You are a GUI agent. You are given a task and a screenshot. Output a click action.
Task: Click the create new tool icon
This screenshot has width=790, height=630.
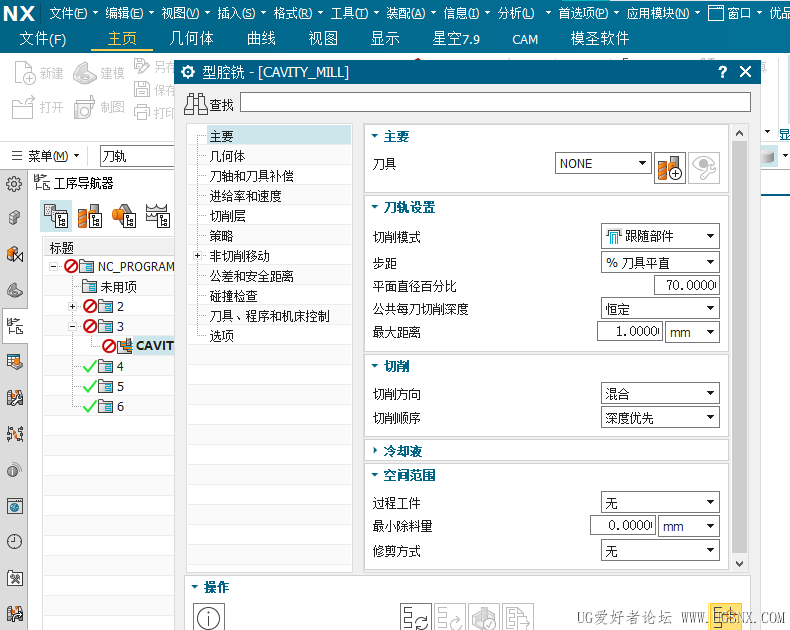tap(669, 167)
